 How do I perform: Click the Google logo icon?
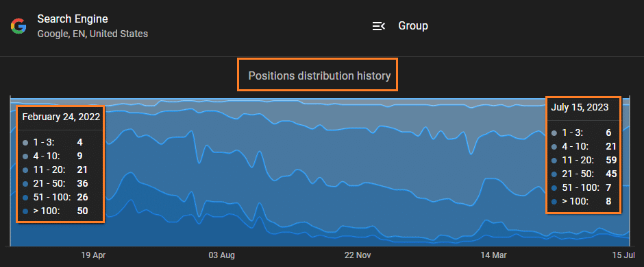pyautogui.click(x=18, y=26)
